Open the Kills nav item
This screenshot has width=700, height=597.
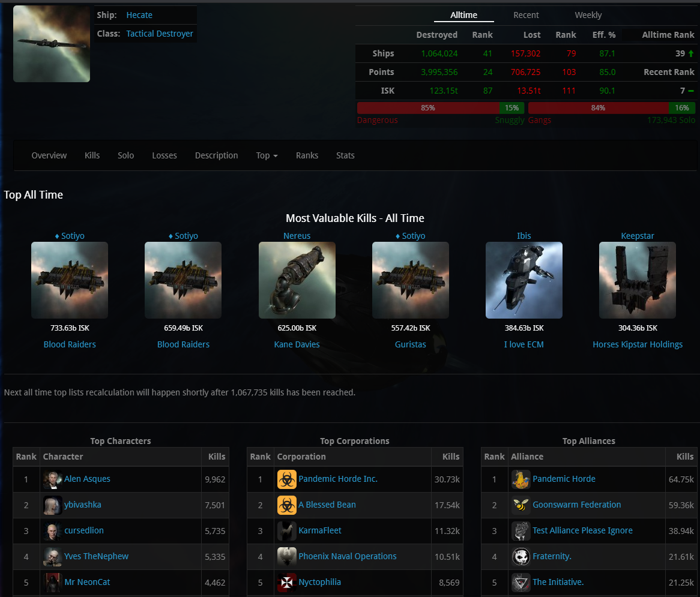(x=92, y=156)
